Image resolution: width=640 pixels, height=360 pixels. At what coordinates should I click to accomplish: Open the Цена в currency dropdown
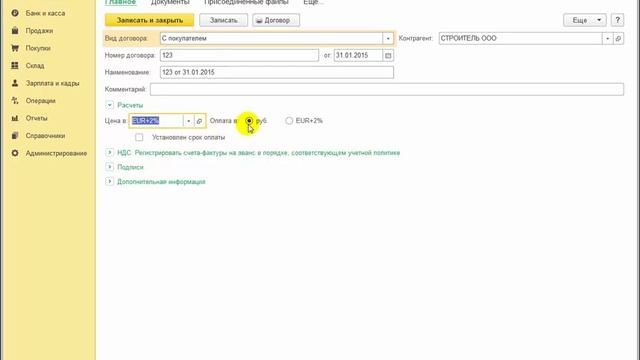click(x=188, y=121)
